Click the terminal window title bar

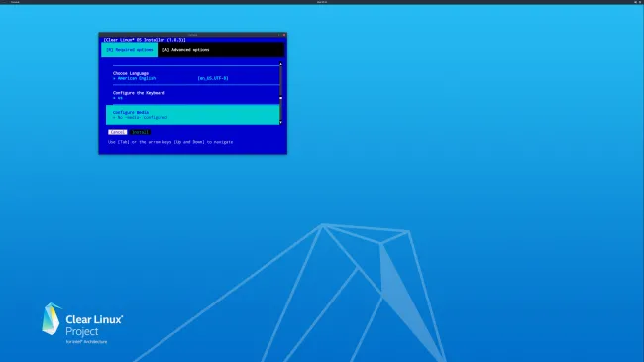point(192,35)
